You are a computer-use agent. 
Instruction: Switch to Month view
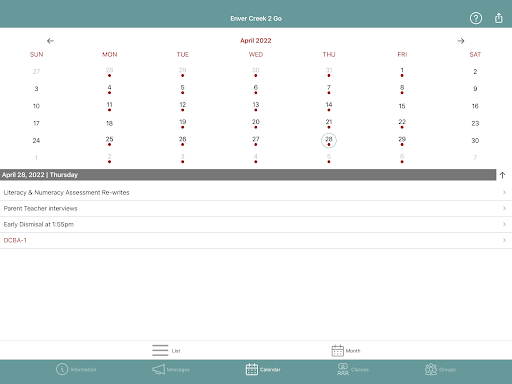click(346, 350)
